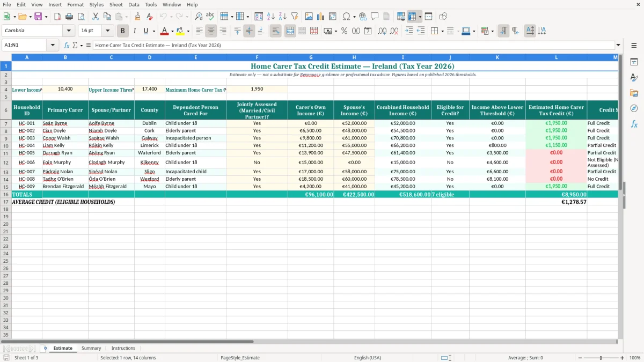
Task: Click the Insert Image icon
Action: pos(309,17)
